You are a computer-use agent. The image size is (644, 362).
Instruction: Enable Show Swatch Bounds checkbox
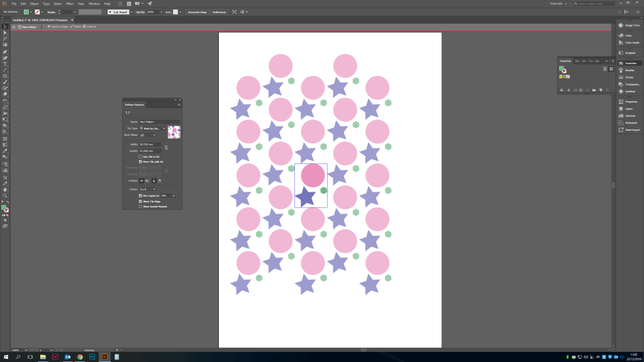click(x=140, y=206)
